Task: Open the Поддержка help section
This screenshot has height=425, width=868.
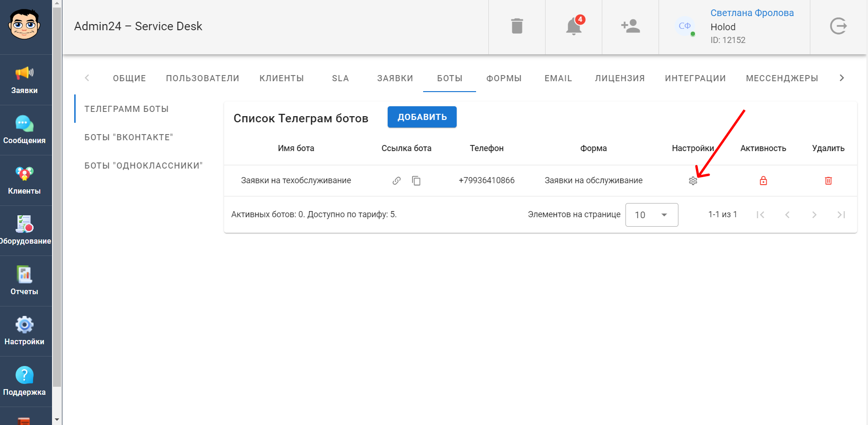Action: (x=25, y=382)
